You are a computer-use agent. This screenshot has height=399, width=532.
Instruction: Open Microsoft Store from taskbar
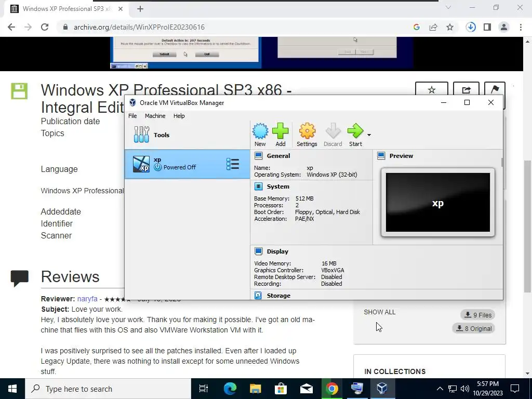point(281,389)
